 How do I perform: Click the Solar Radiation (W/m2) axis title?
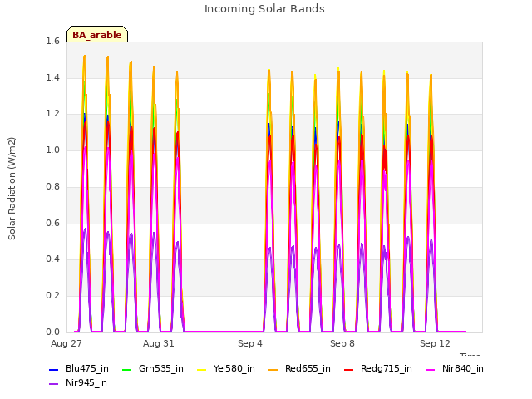coord(12,189)
